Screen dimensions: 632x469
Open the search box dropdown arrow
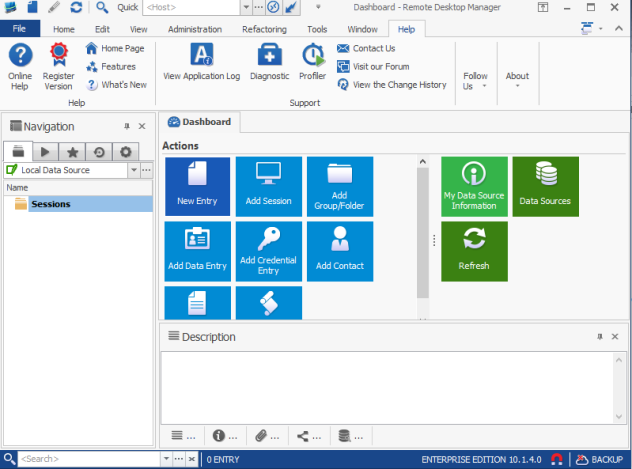point(166,459)
